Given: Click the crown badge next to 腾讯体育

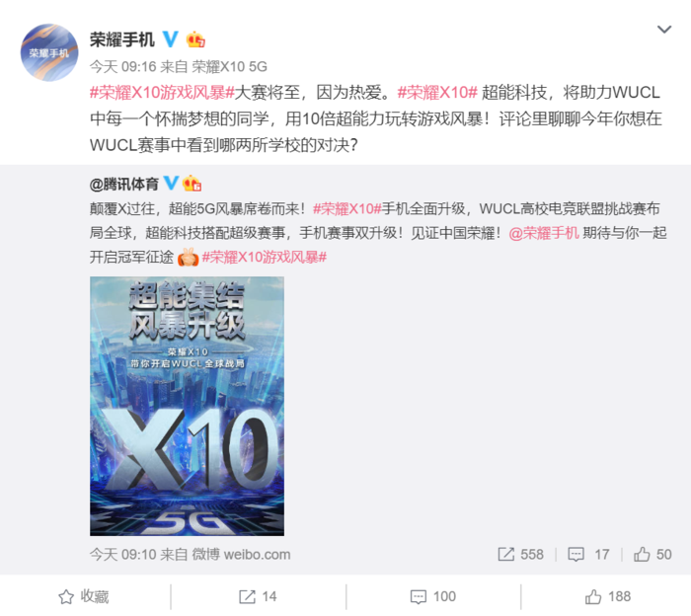Looking at the screenshot, I should click(x=192, y=183).
